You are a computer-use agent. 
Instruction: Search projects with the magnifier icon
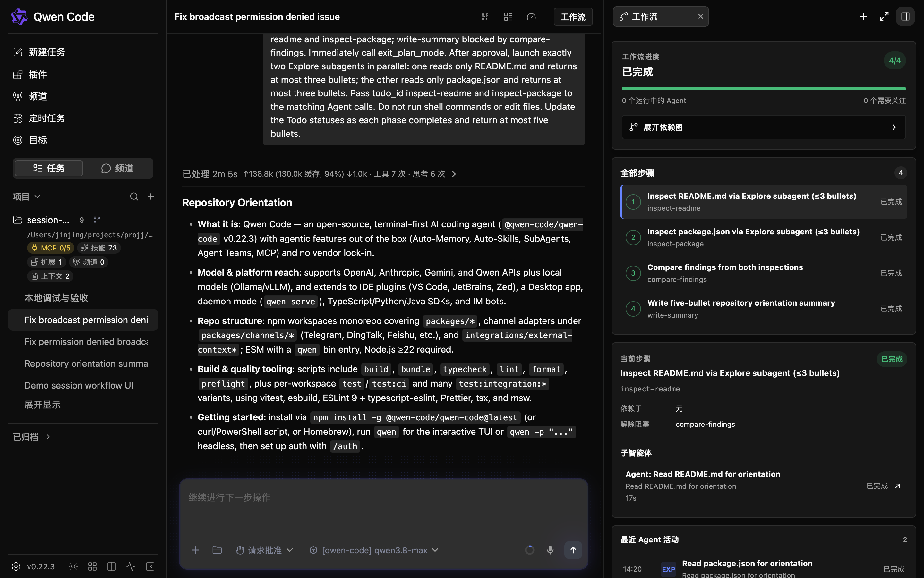click(134, 197)
